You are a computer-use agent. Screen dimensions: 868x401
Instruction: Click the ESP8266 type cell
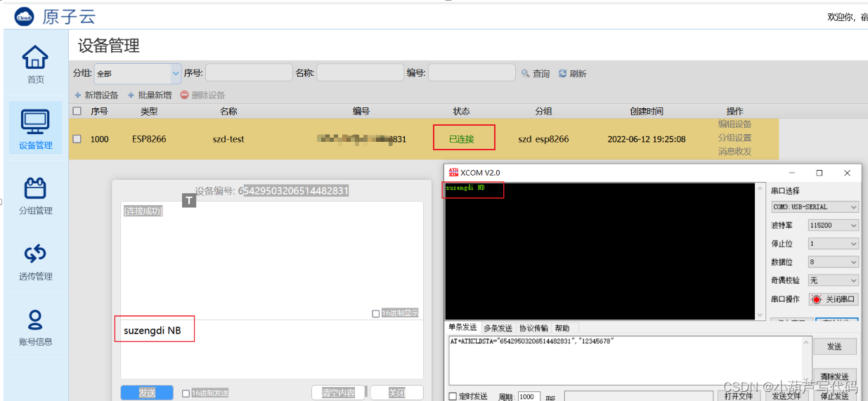149,139
